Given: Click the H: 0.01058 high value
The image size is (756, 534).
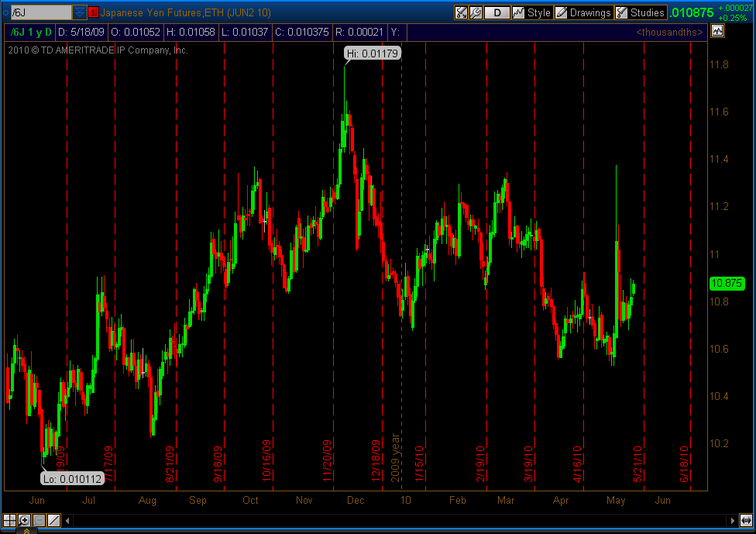Looking at the screenshot, I should (191, 33).
